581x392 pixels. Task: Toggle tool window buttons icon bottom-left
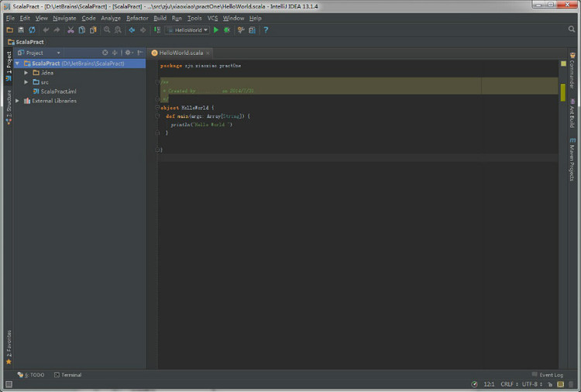pyautogui.click(x=9, y=384)
